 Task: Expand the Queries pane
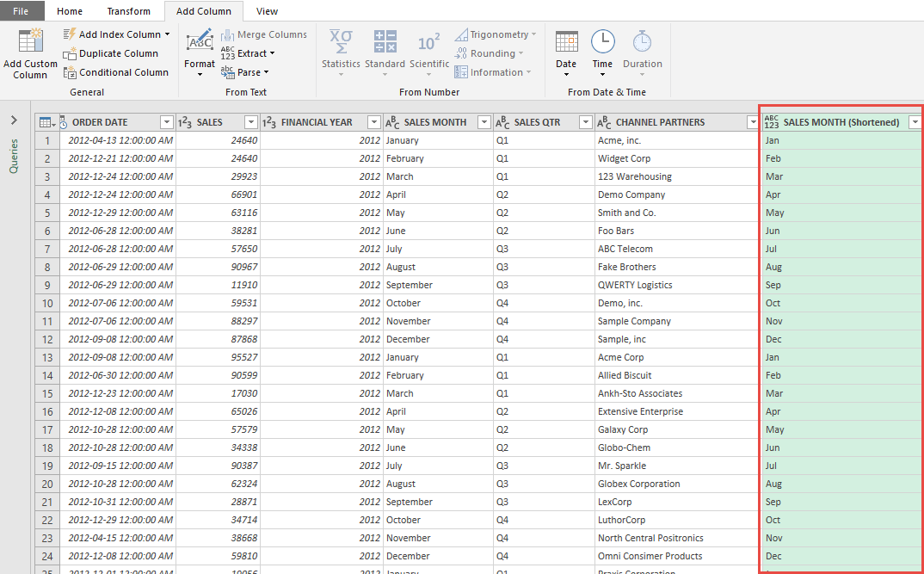(x=14, y=120)
